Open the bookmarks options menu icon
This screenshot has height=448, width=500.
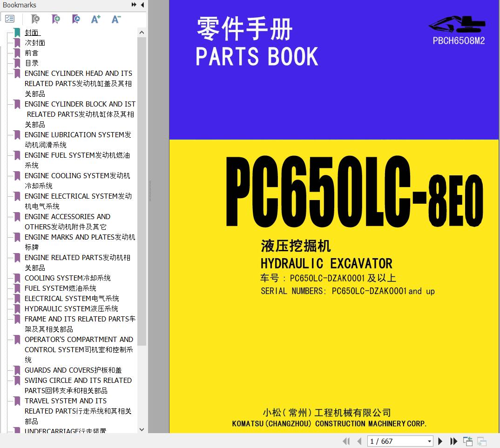[x=10, y=19]
